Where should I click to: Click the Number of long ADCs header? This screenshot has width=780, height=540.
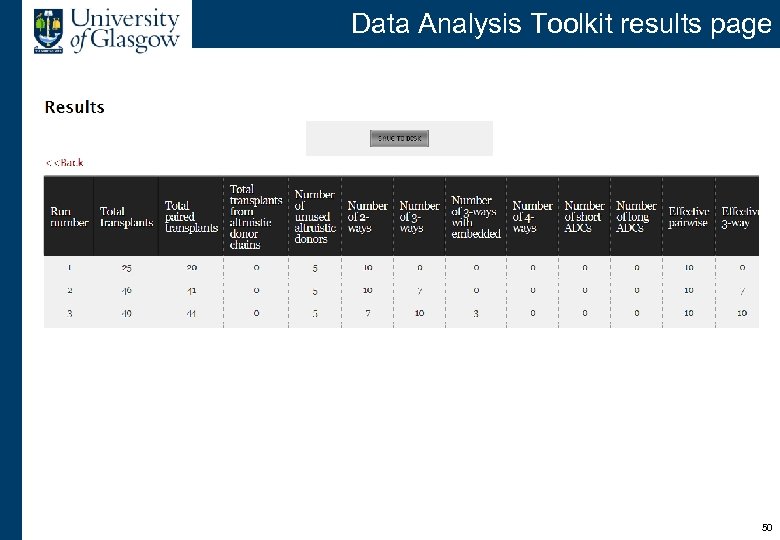(x=636, y=217)
